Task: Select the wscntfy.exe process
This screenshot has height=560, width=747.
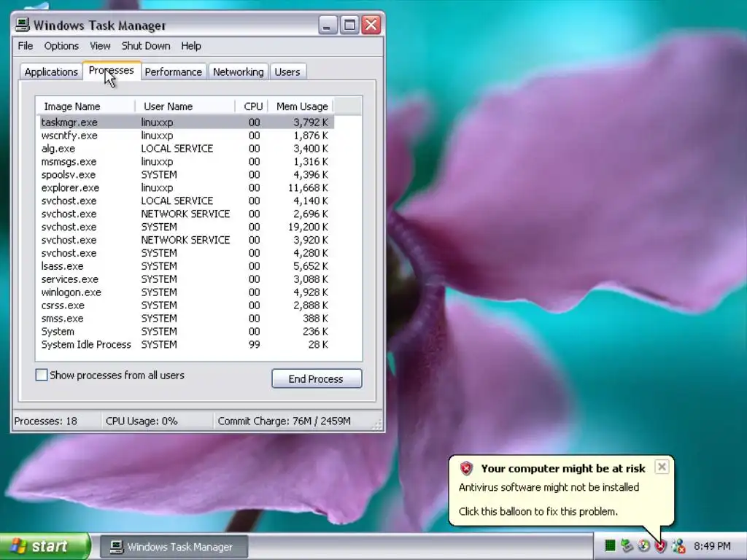Action: (x=187, y=135)
